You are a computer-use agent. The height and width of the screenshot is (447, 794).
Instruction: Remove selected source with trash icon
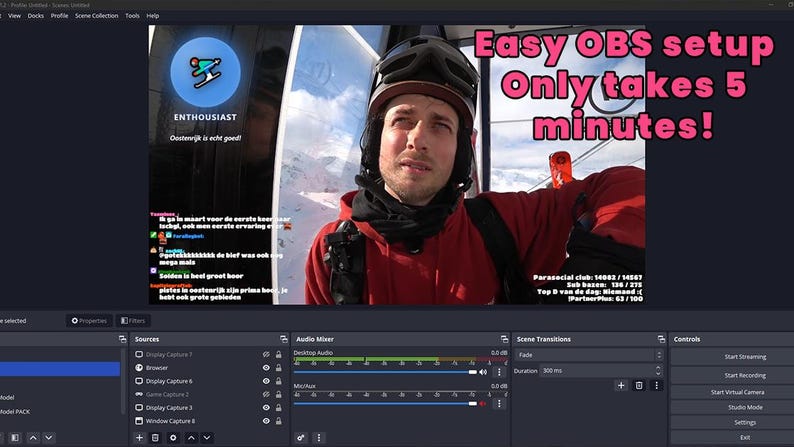(155, 437)
